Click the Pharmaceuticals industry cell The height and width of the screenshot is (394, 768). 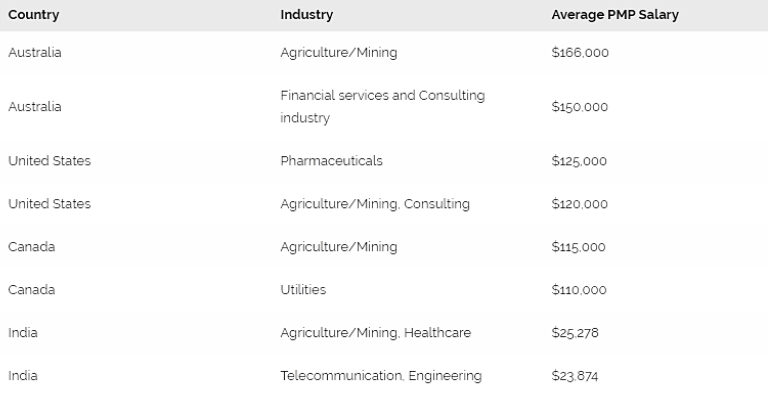331,161
